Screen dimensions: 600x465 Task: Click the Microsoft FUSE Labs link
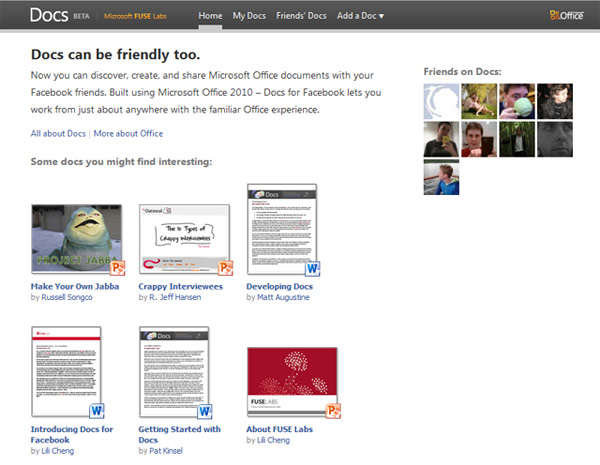click(135, 16)
